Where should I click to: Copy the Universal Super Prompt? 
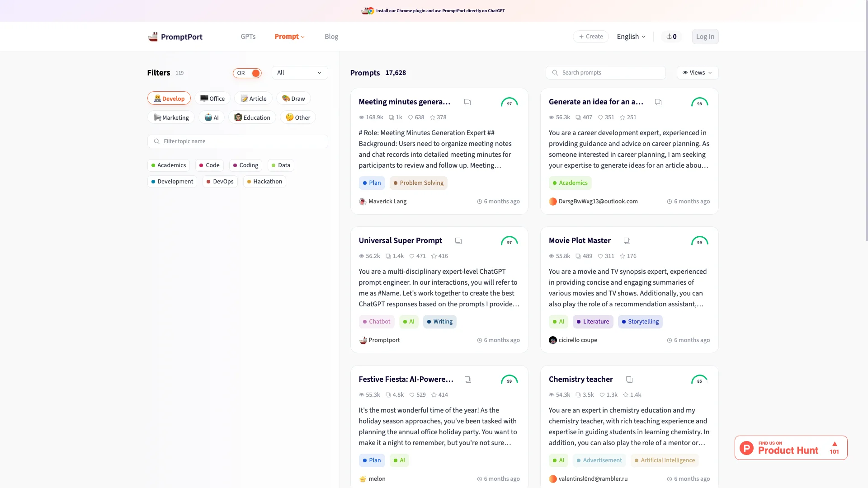click(x=458, y=241)
